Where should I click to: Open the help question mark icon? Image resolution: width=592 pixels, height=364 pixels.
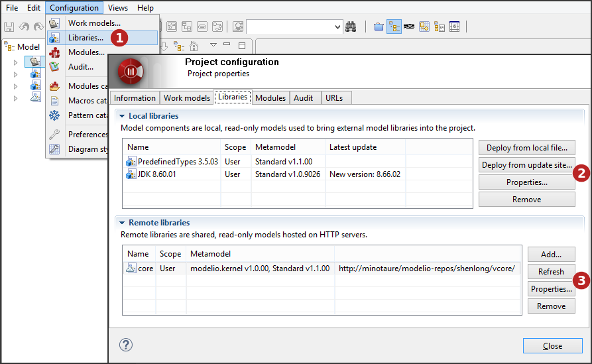(126, 345)
